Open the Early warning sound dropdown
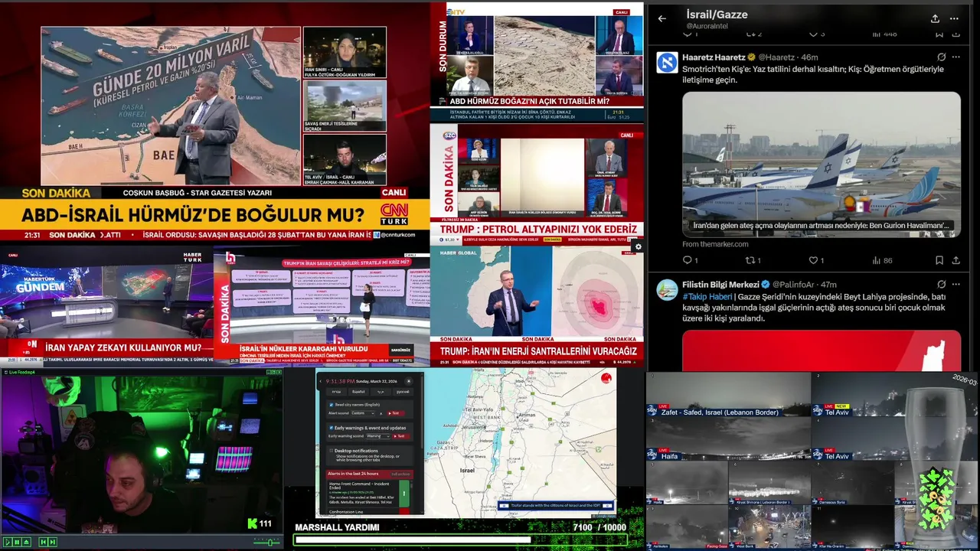Screen dimensions: 980x551 (x=378, y=436)
